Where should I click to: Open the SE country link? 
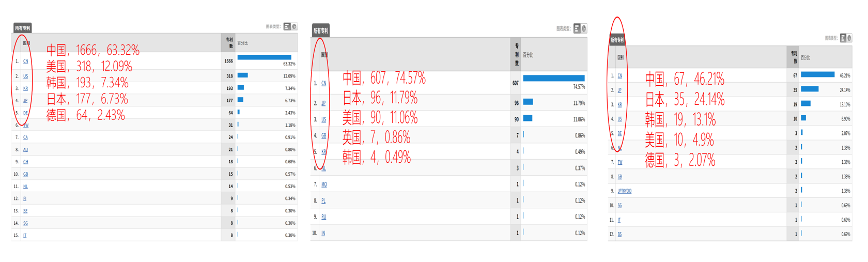tap(25, 211)
